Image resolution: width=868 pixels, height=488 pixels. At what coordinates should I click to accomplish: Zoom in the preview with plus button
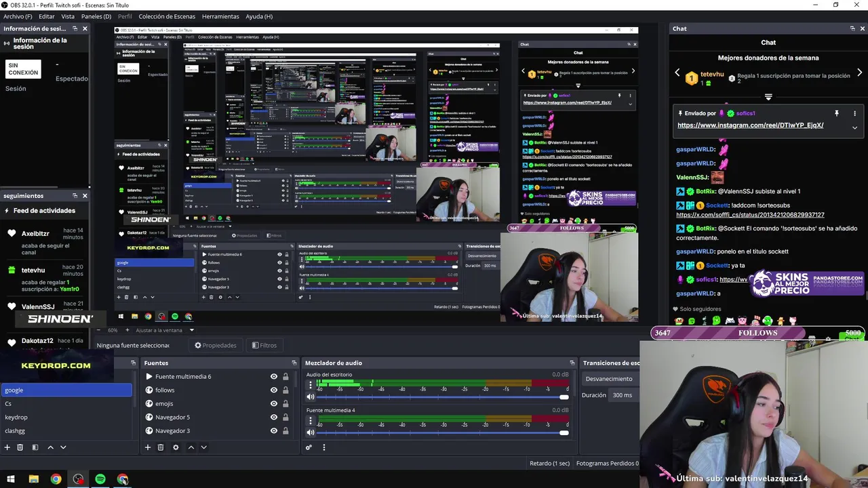click(x=129, y=330)
